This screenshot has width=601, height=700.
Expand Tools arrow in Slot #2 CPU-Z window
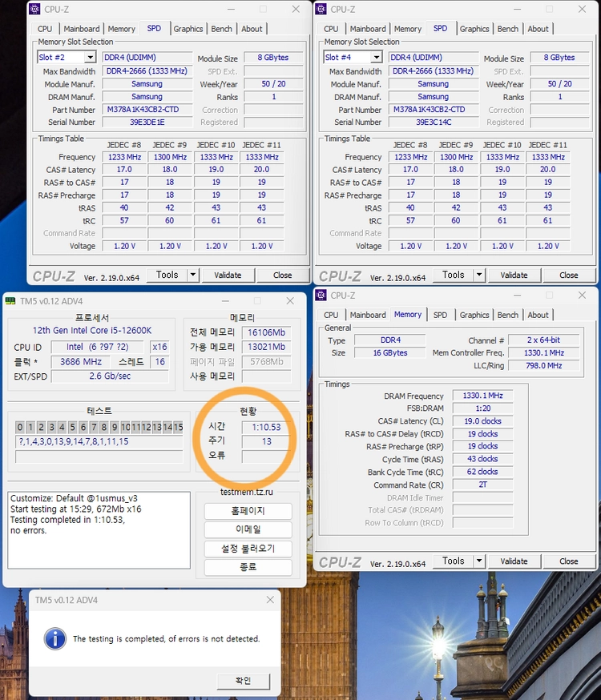[x=193, y=275]
